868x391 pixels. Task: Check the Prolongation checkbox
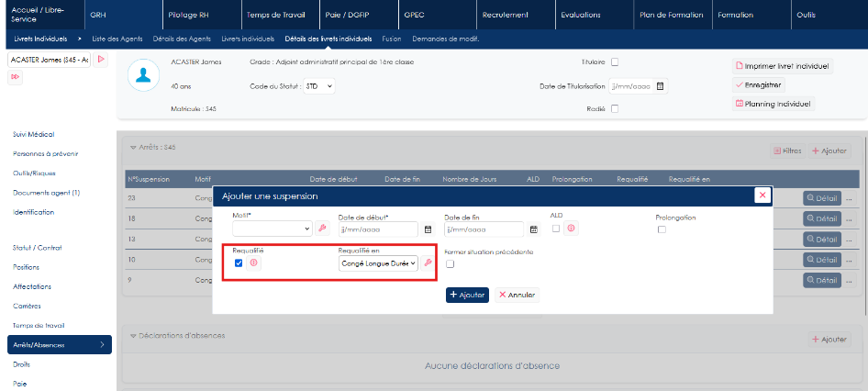click(x=662, y=229)
